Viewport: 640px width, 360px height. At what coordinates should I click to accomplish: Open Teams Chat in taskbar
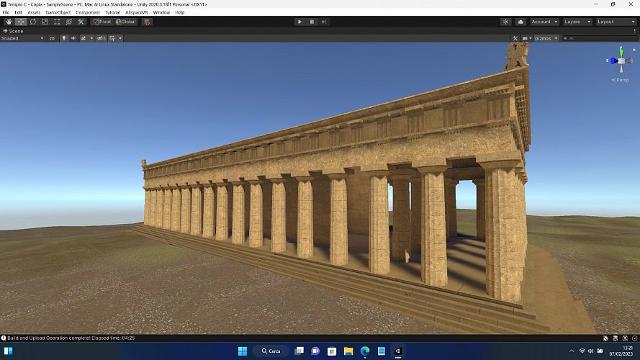click(x=316, y=351)
